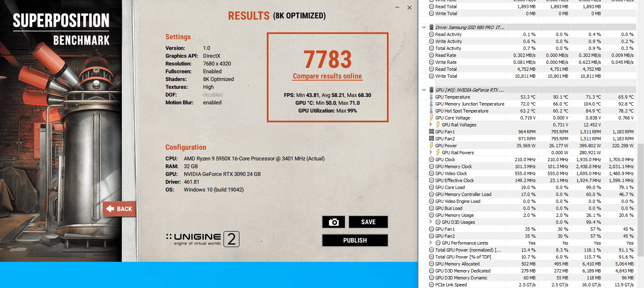Click the GPU Effective Clock sensor icon
The image size is (644, 288).
coord(432,180)
